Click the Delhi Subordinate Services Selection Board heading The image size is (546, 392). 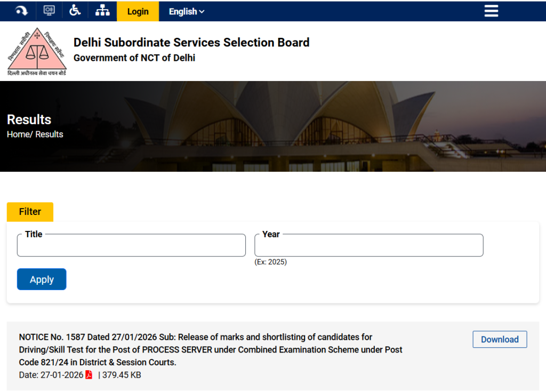(191, 42)
